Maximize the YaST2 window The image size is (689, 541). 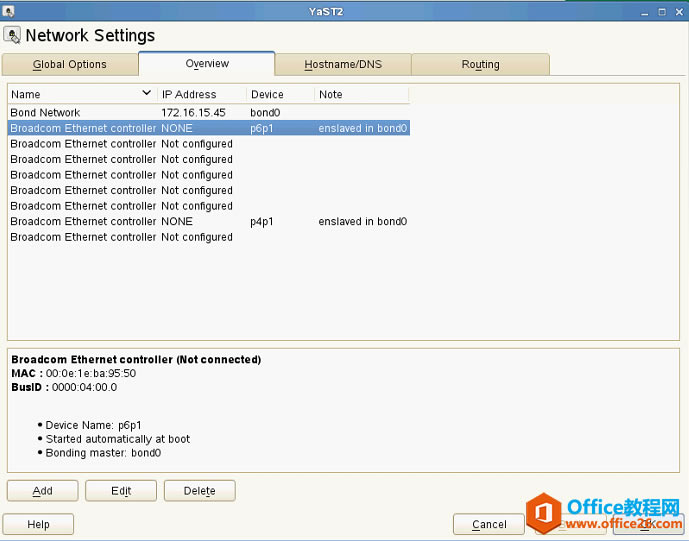pos(662,12)
